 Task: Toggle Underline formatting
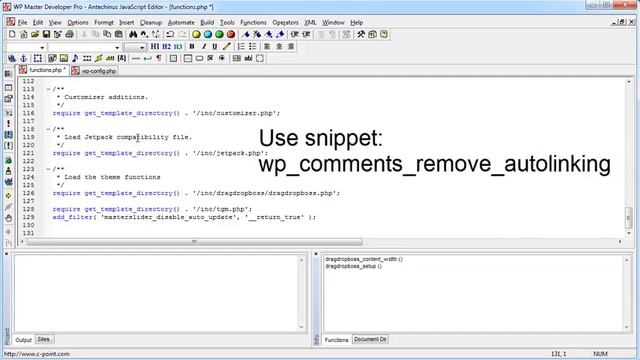215,47
